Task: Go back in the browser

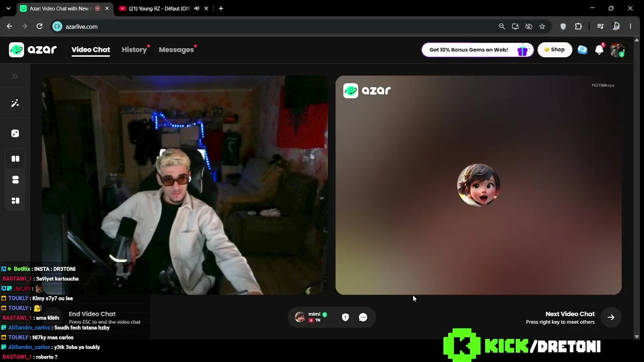Action: 10,27
